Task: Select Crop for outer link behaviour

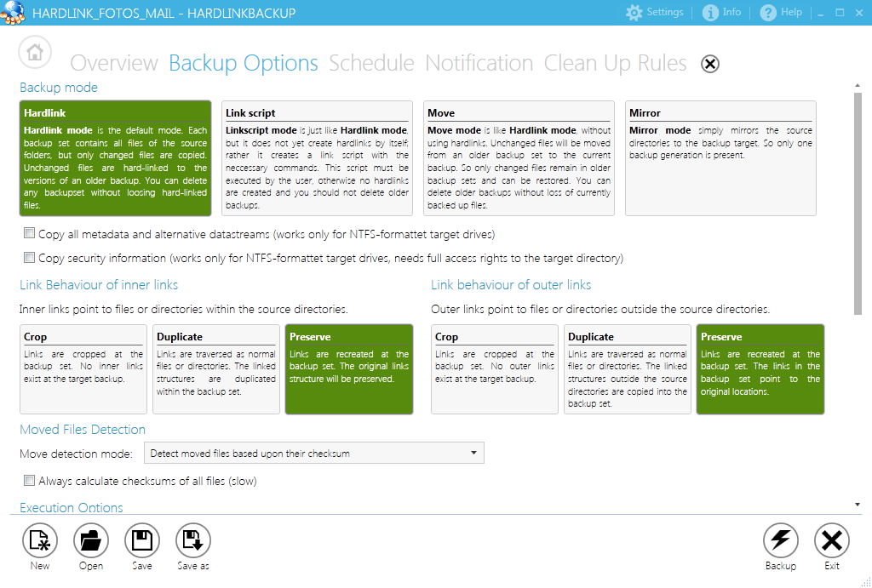Action: pos(495,368)
